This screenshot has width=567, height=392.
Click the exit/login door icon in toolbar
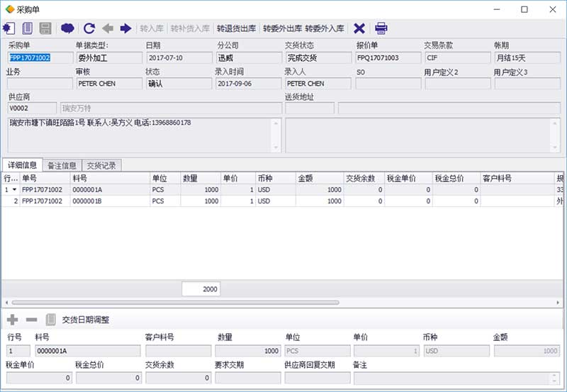pyautogui.click(x=9, y=28)
